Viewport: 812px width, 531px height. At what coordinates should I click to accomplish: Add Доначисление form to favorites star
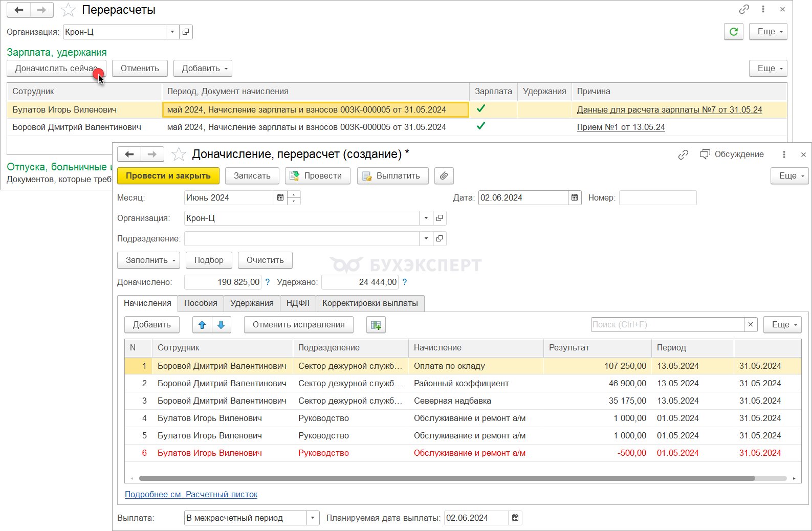179,154
